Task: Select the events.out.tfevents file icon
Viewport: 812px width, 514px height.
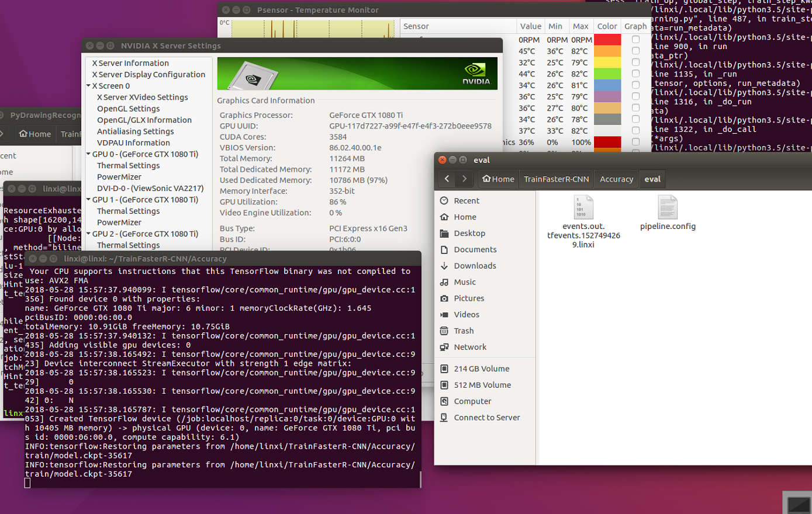Action: 583,208
